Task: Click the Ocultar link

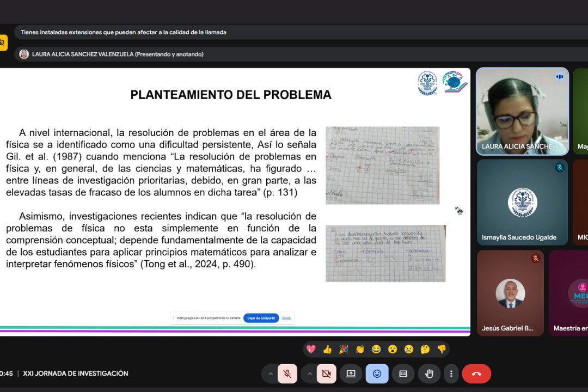Action: tap(286, 318)
